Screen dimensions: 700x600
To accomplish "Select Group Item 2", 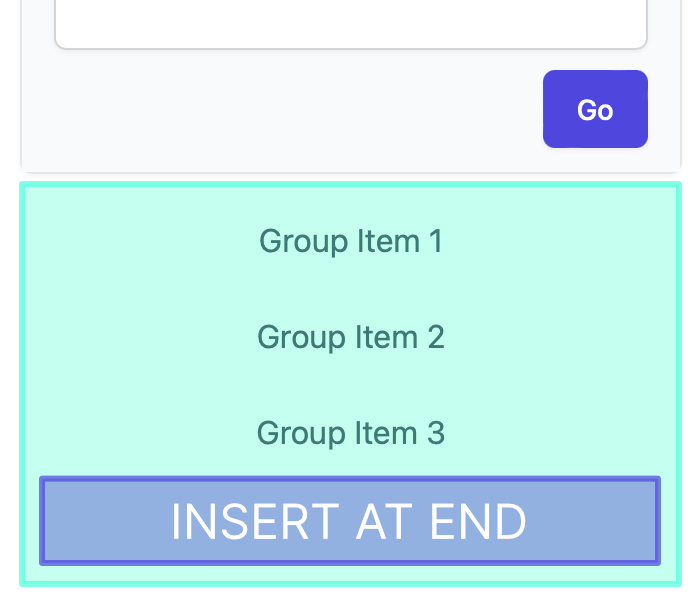I will click(351, 337).
